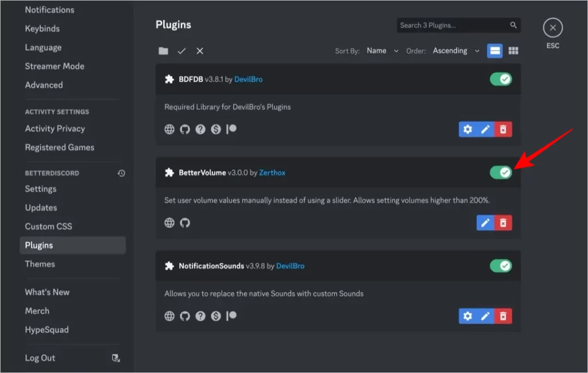This screenshot has height=373, width=588.
Task: Click the search magnifier icon
Action: (x=513, y=25)
